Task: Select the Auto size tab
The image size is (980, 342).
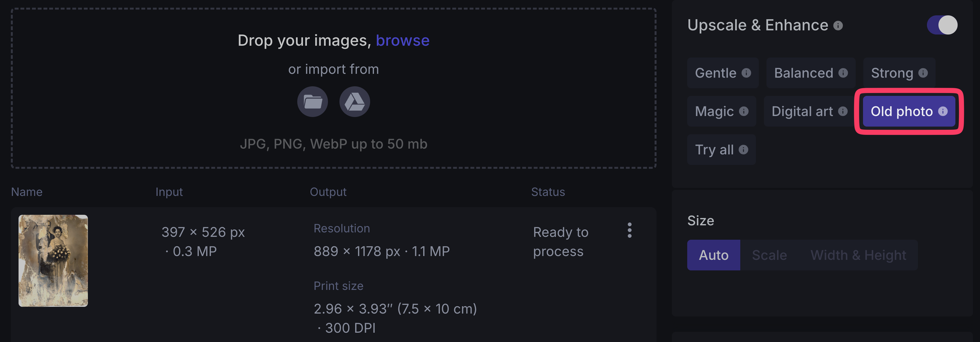Action: click(713, 255)
